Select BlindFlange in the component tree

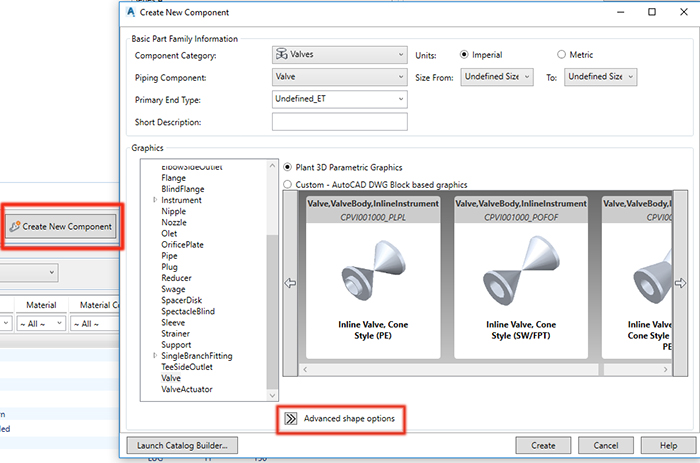183,189
